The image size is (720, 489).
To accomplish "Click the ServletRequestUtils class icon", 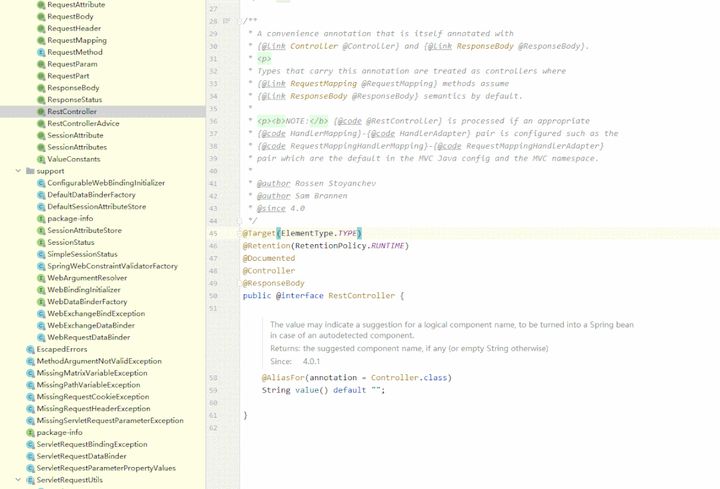I will [x=30, y=480].
